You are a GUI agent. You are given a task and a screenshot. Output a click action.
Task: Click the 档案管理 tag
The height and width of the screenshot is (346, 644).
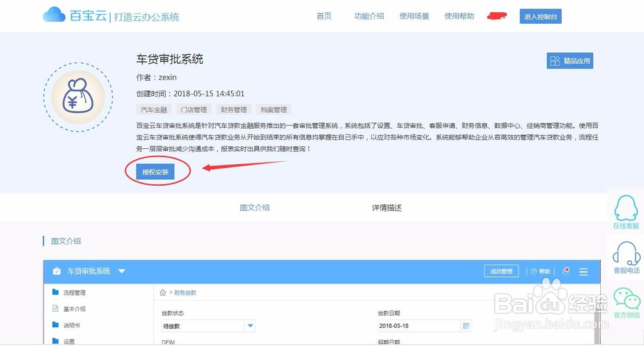point(274,110)
